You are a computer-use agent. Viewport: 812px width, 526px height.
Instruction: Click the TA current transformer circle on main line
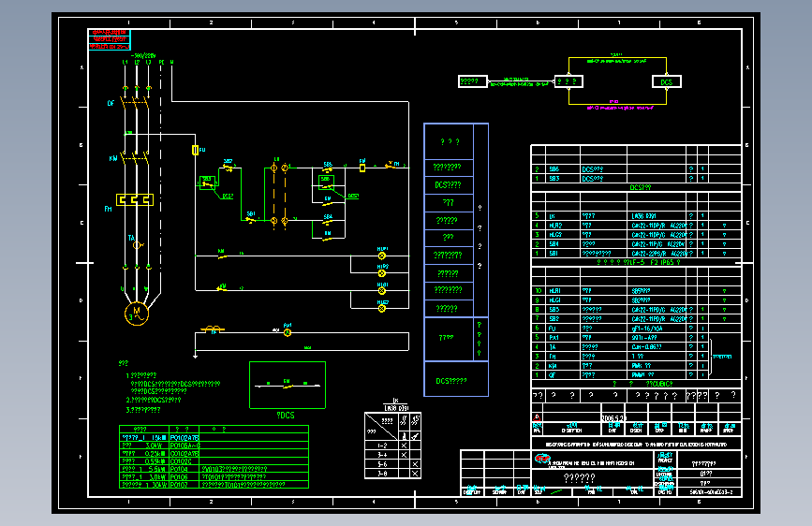(137, 245)
